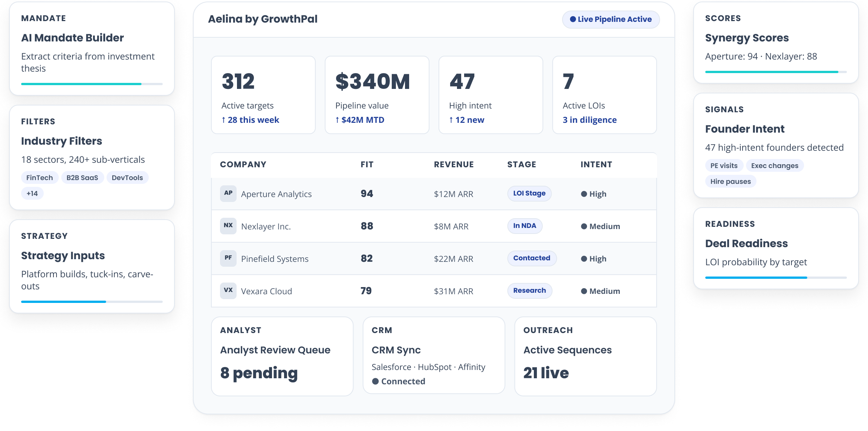Click the AI Mandate Builder heading
The height and width of the screenshot is (431, 868).
(72, 38)
